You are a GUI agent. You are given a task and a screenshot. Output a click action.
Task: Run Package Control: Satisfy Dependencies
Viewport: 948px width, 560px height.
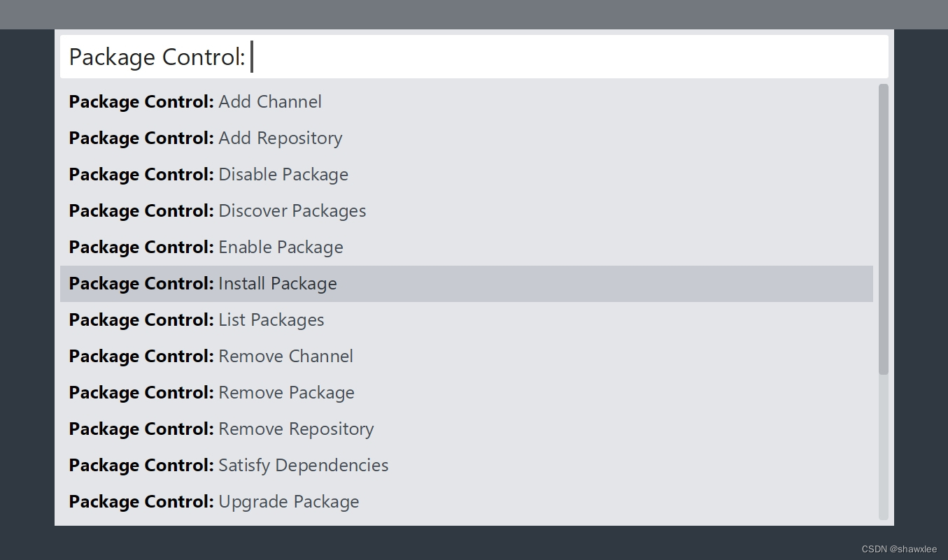click(467, 466)
